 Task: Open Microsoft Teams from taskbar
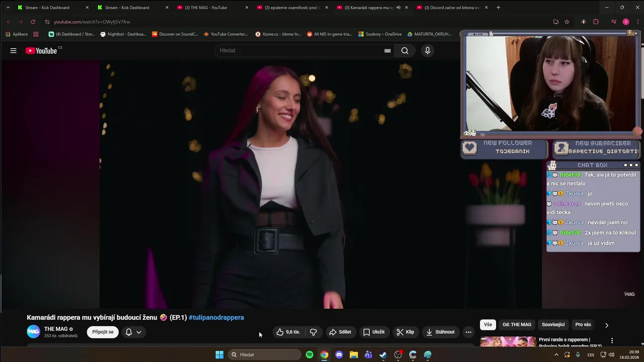368,354
